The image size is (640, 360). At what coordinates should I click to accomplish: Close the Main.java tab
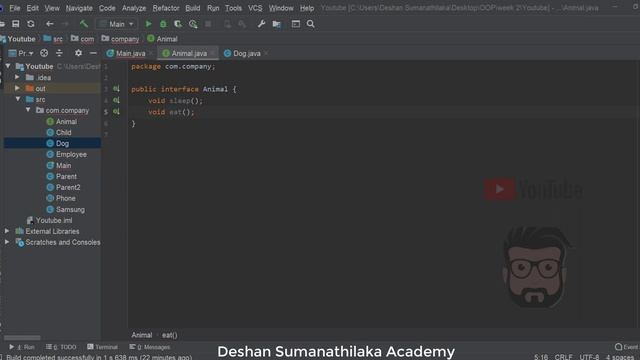[x=151, y=53]
